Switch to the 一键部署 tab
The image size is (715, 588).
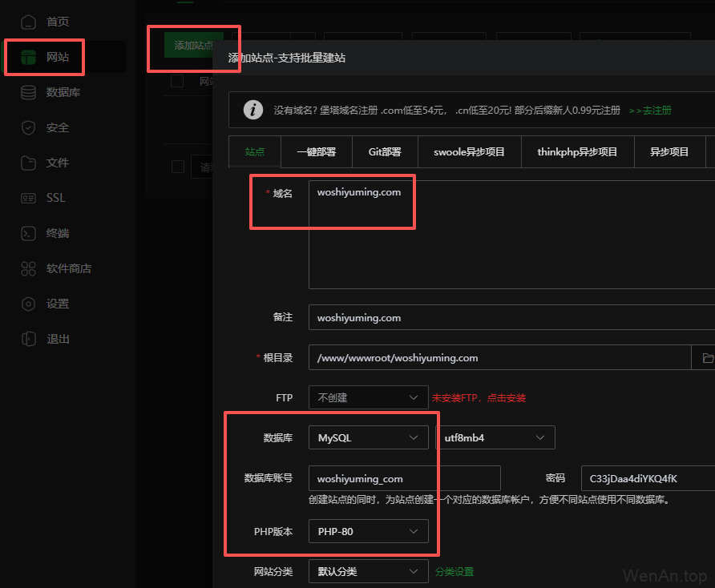pyautogui.click(x=316, y=151)
